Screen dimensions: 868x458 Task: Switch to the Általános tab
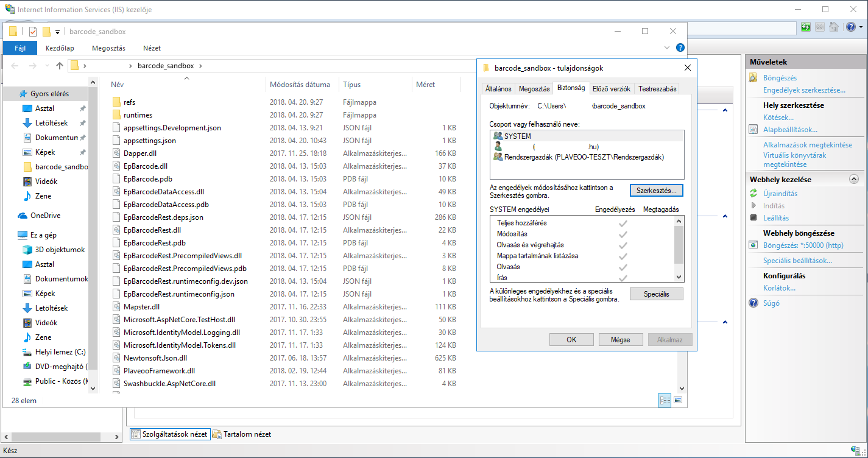[498, 89]
